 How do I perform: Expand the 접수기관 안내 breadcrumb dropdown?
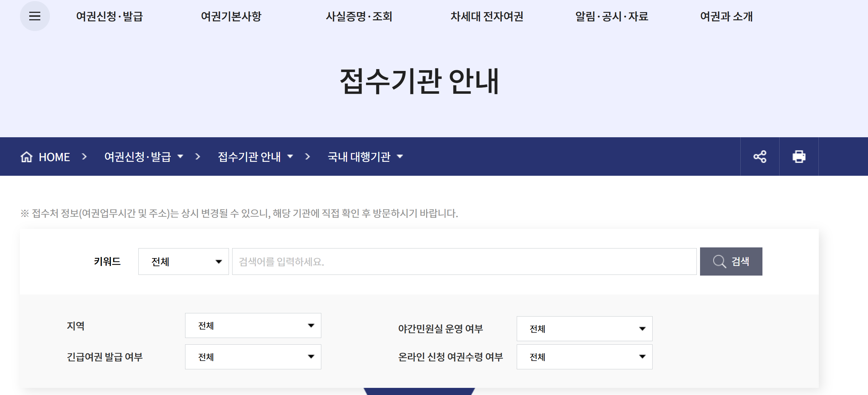point(290,157)
